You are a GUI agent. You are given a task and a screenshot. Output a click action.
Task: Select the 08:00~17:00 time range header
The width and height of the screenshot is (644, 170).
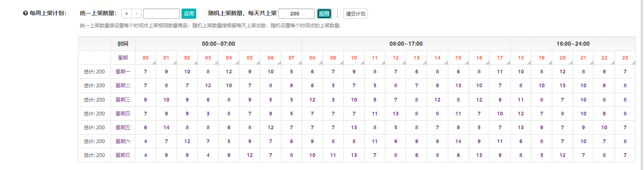[406, 44]
